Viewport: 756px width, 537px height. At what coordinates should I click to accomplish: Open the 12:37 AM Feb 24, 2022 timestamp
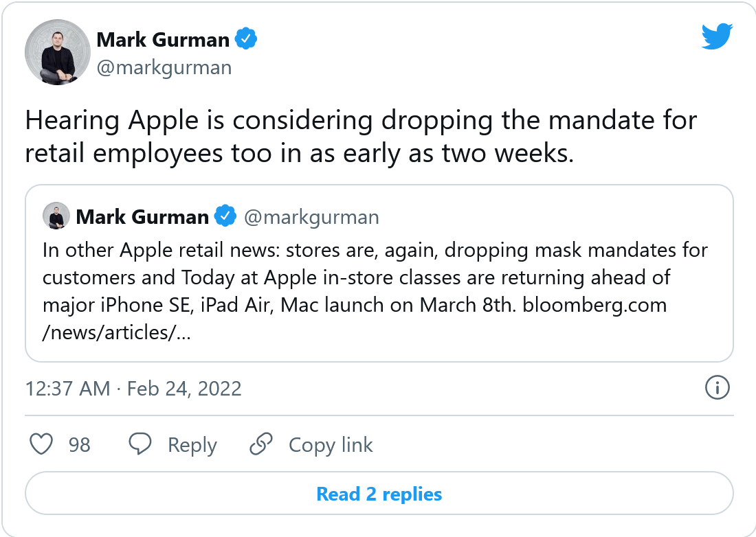pyautogui.click(x=133, y=389)
